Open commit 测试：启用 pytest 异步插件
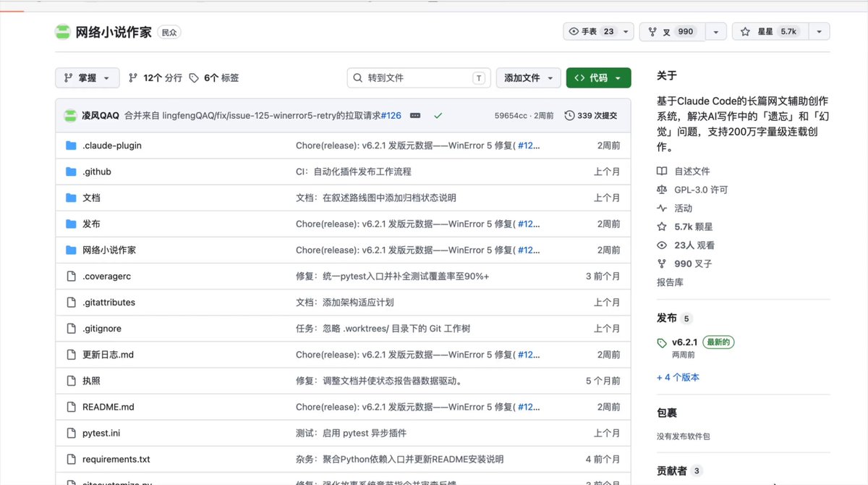Image resolution: width=868 pixels, height=485 pixels. point(351,433)
